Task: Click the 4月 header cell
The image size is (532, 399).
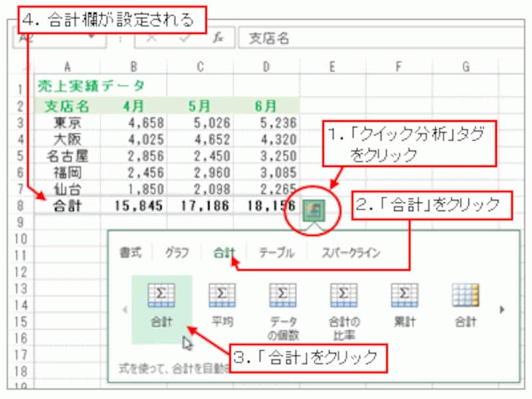Action: point(134,106)
